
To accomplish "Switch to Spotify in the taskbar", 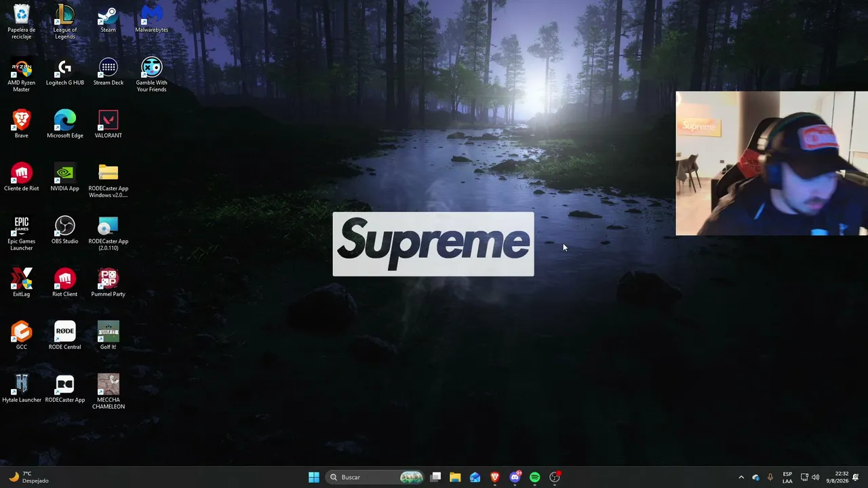I will click(535, 477).
